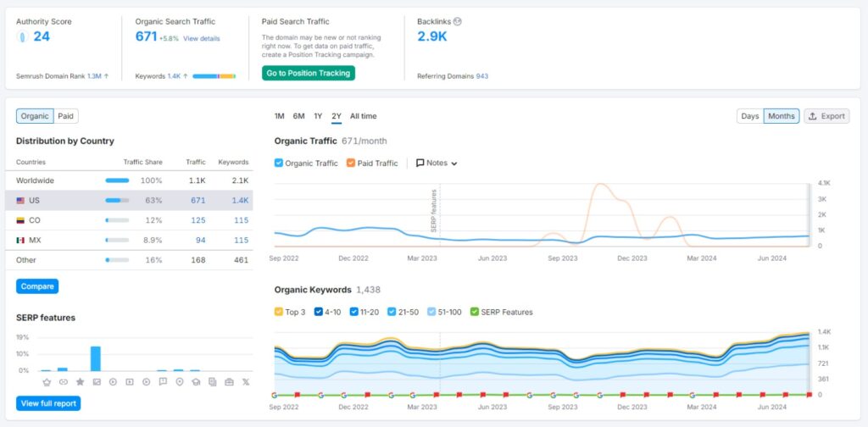Toggle the Top 3 keywords checkbox

click(278, 312)
